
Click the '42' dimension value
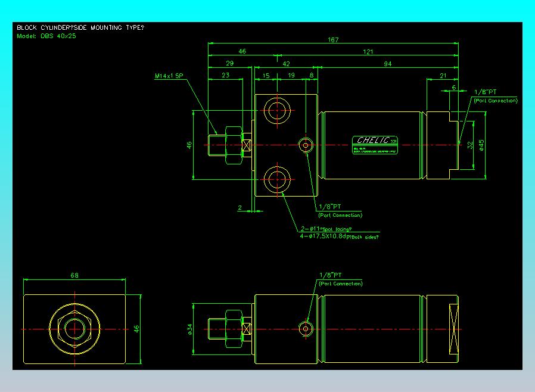286,64
